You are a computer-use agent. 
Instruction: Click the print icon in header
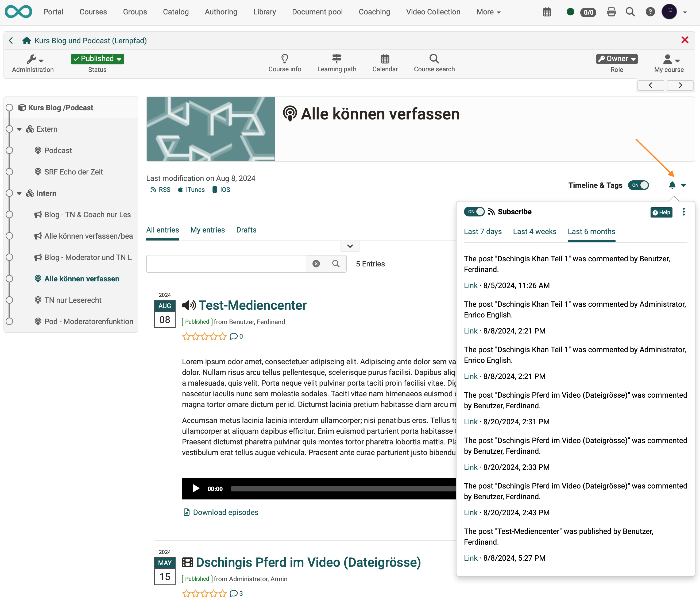tap(611, 12)
